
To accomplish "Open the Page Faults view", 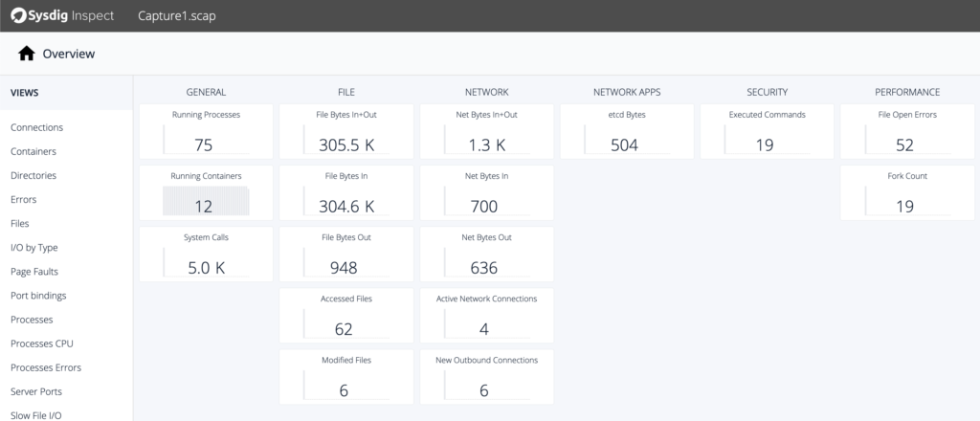I will click(x=34, y=272).
